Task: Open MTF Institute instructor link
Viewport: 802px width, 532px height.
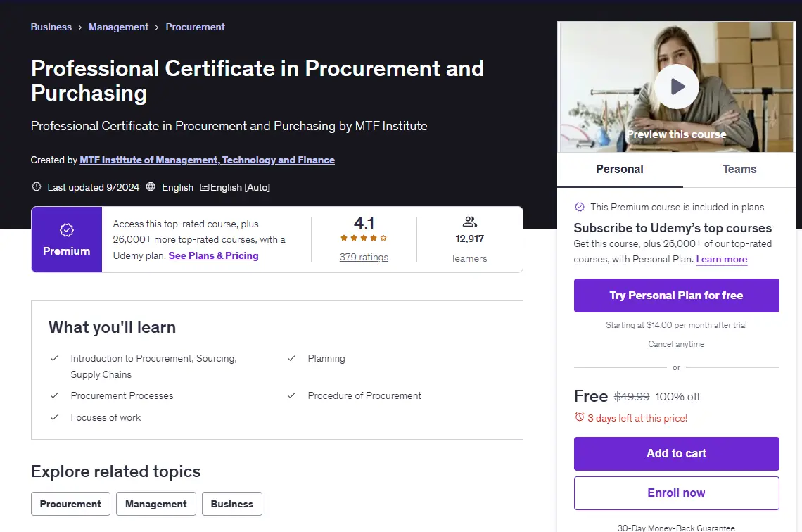Action: 207,160
